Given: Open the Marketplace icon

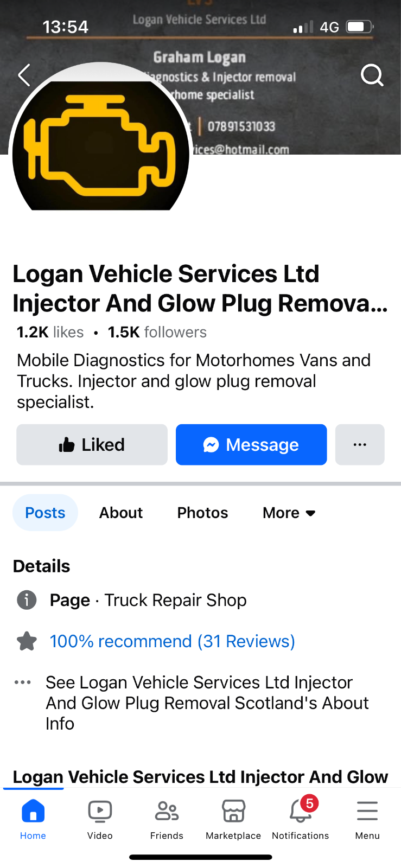Looking at the screenshot, I should (233, 811).
